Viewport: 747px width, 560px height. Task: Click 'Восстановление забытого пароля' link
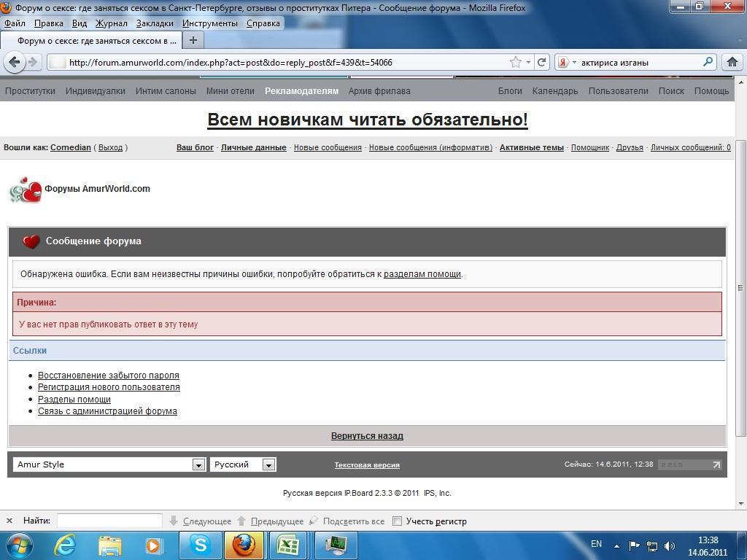point(109,376)
